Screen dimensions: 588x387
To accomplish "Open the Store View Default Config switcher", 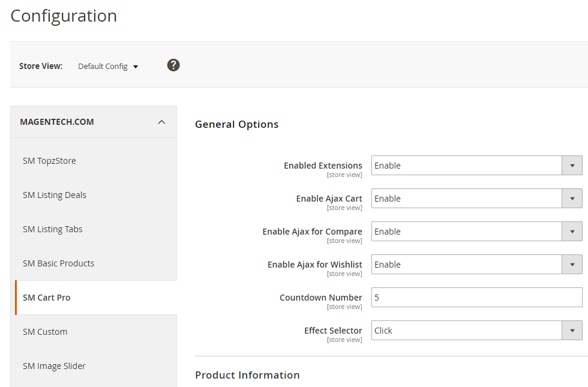I will tap(108, 67).
